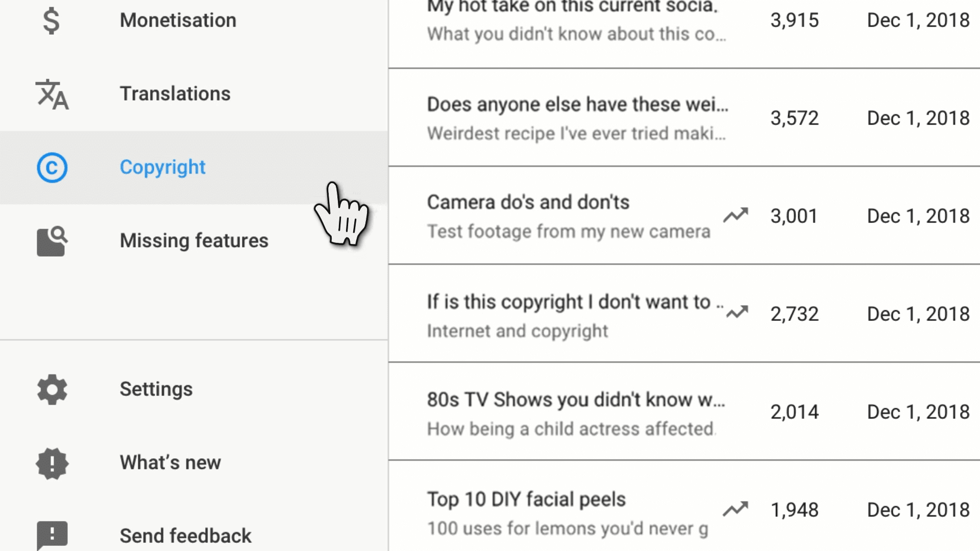Select the Translations menu item
The image size is (980, 551).
tap(175, 93)
